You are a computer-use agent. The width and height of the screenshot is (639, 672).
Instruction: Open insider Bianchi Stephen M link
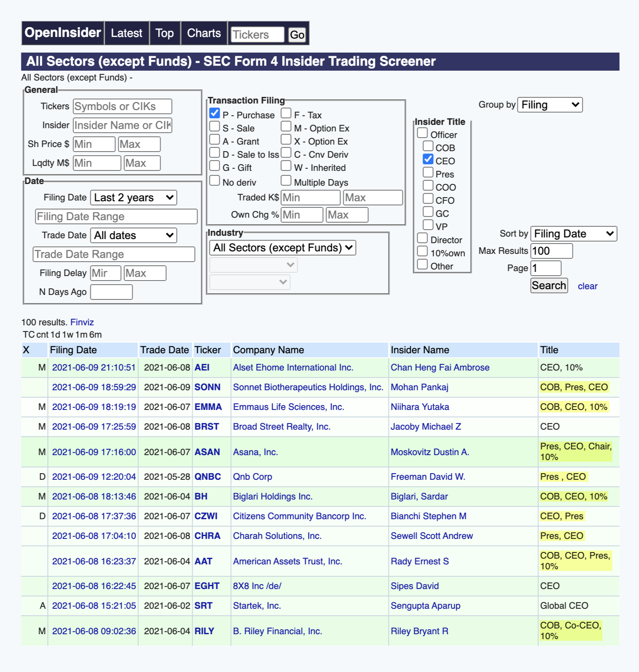click(428, 516)
